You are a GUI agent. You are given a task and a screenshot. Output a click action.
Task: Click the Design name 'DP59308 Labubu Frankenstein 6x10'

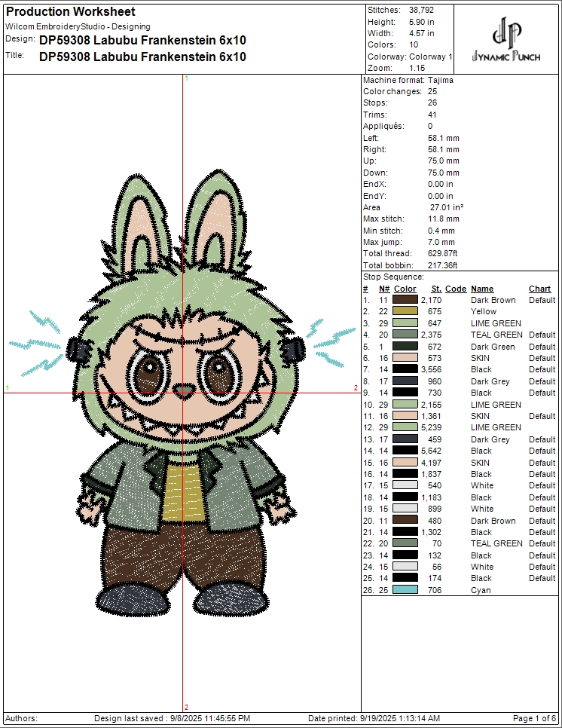click(x=142, y=41)
